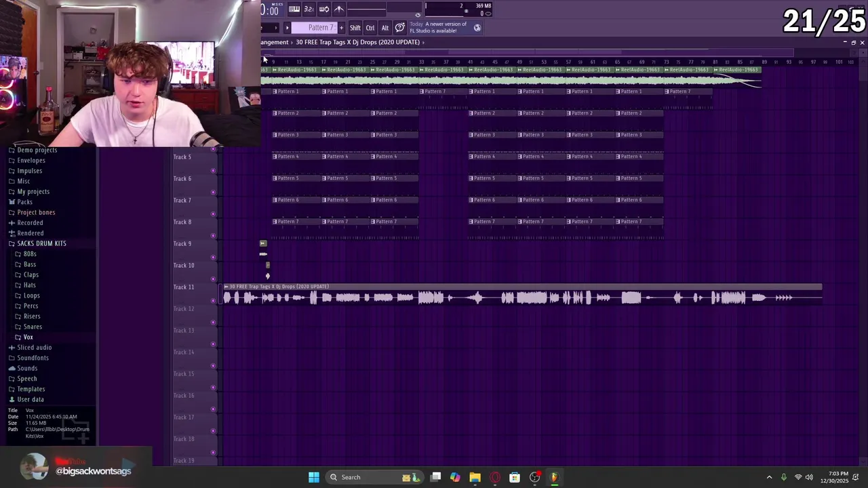Mute Track 16 with its green light
This screenshot has height=488, width=868.
point(213,409)
